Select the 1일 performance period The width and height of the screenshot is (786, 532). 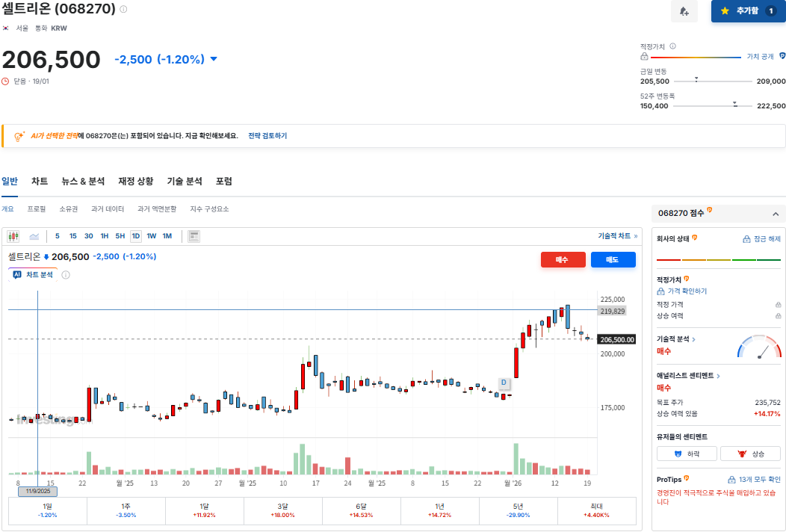pos(48,511)
